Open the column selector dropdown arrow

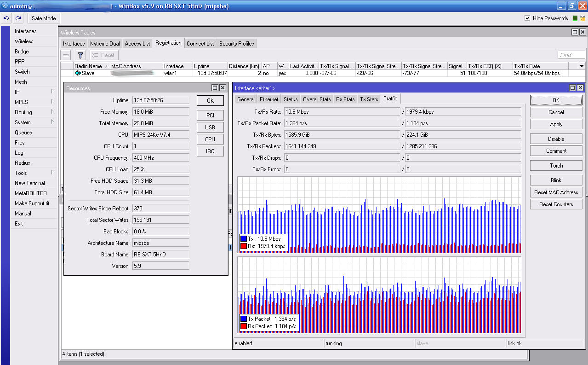point(582,66)
